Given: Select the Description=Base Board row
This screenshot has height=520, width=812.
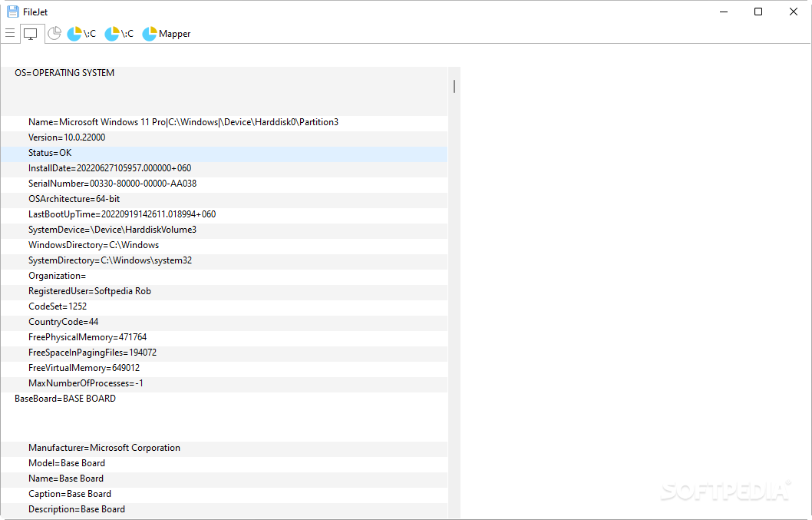Looking at the screenshot, I should (x=224, y=510).
